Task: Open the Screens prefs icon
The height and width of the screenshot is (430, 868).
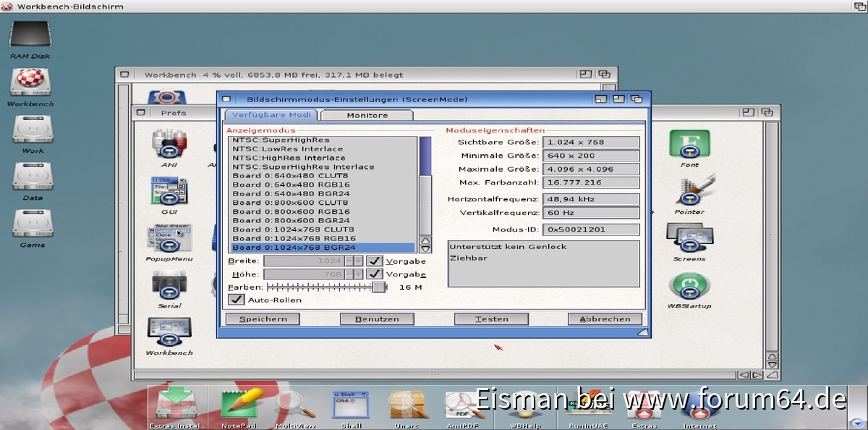Action: point(689,238)
